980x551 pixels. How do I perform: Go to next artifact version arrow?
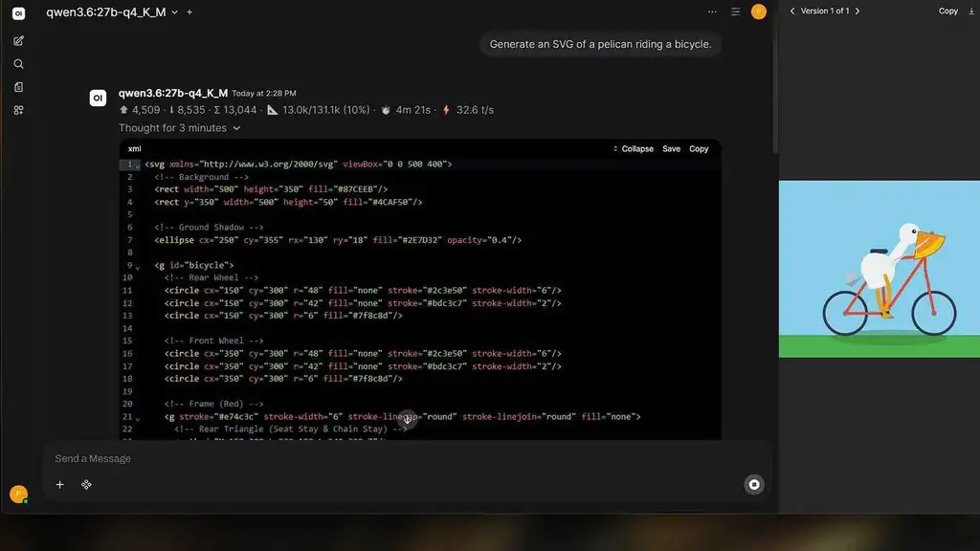pyautogui.click(x=857, y=11)
